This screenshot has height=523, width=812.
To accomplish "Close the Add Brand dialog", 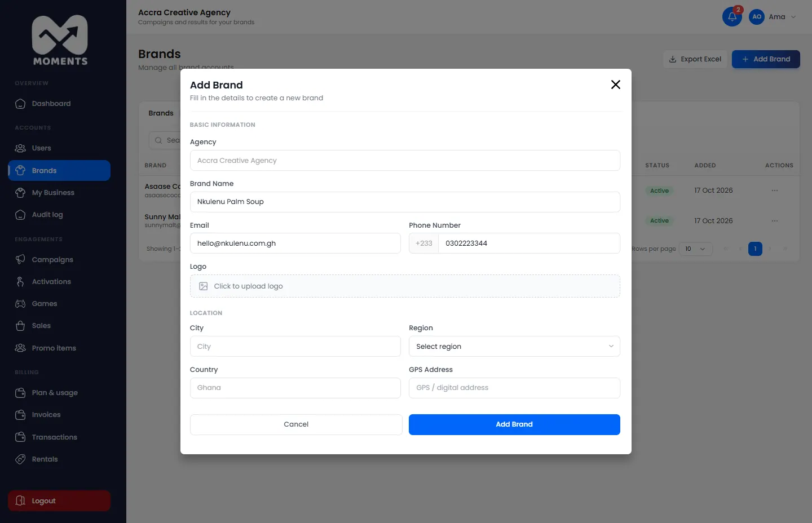I will [x=616, y=85].
